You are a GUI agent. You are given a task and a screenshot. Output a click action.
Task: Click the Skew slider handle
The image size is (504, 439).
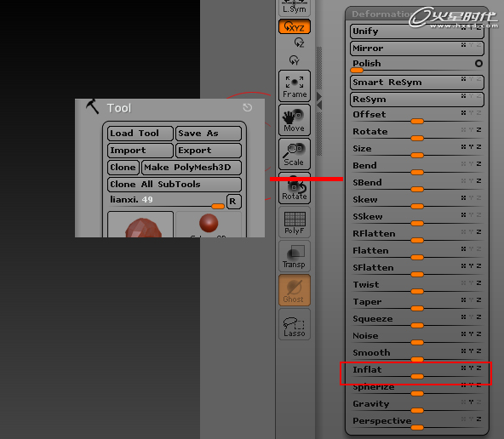coord(417,207)
